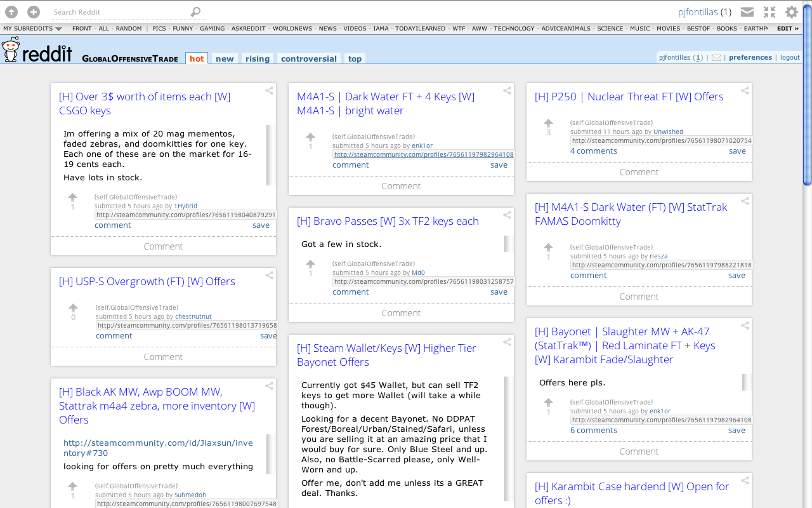Share the 'P250 | Nuclear Threat' post
Image resolution: width=812 pixels, height=508 pixels.
click(x=745, y=91)
